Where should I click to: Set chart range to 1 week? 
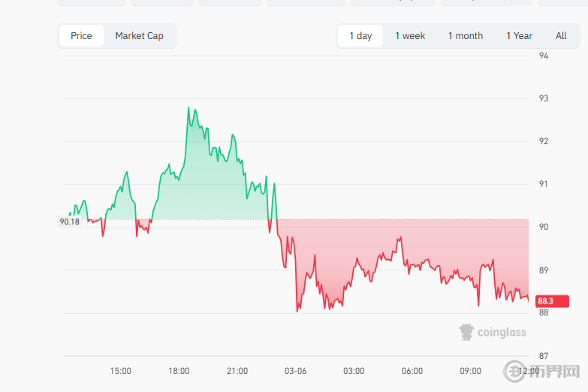point(410,36)
